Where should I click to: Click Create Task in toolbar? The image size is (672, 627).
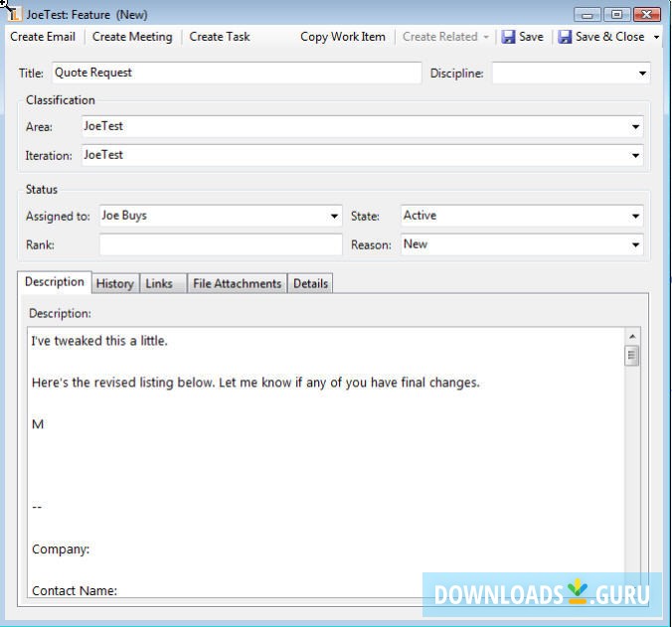point(220,37)
